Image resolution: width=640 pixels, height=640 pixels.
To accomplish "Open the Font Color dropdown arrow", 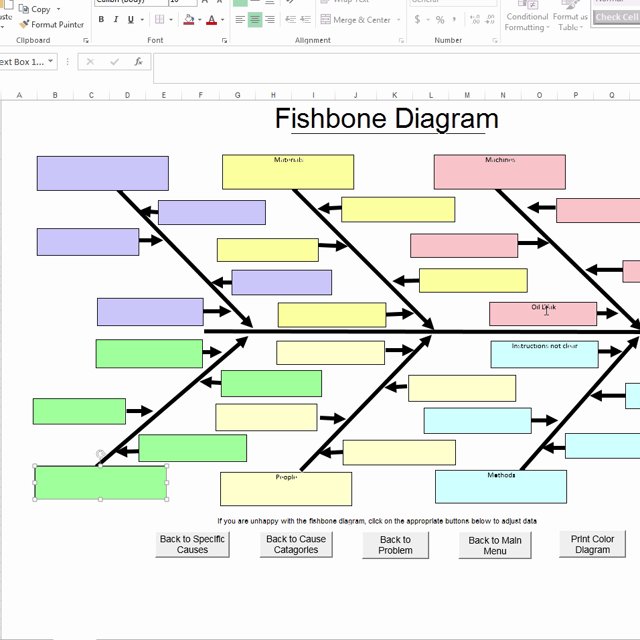I will [x=222, y=20].
